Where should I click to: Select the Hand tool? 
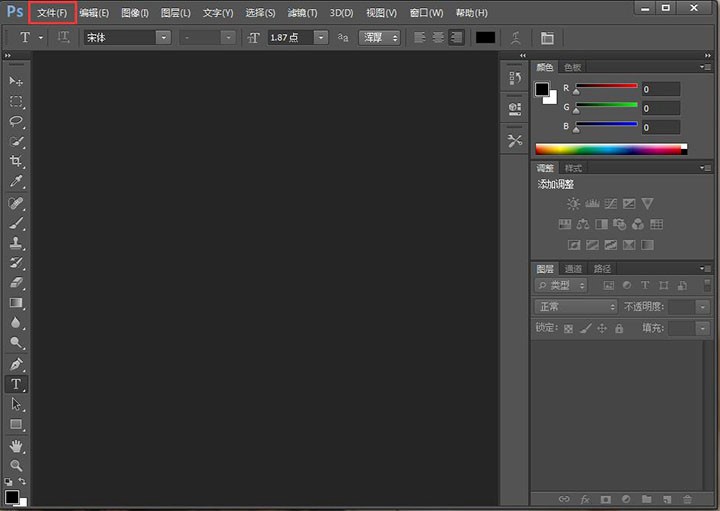point(16,446)
